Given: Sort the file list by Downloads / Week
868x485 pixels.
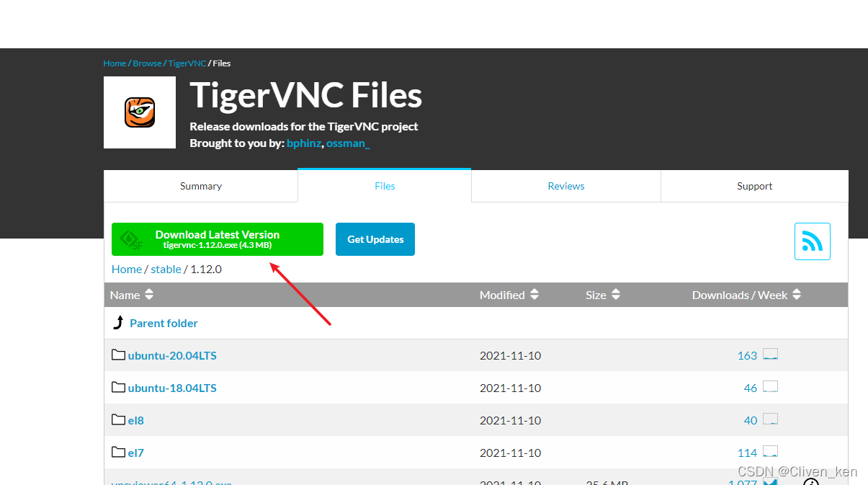Looking at the screenshot, I should [x=747, y=295].
